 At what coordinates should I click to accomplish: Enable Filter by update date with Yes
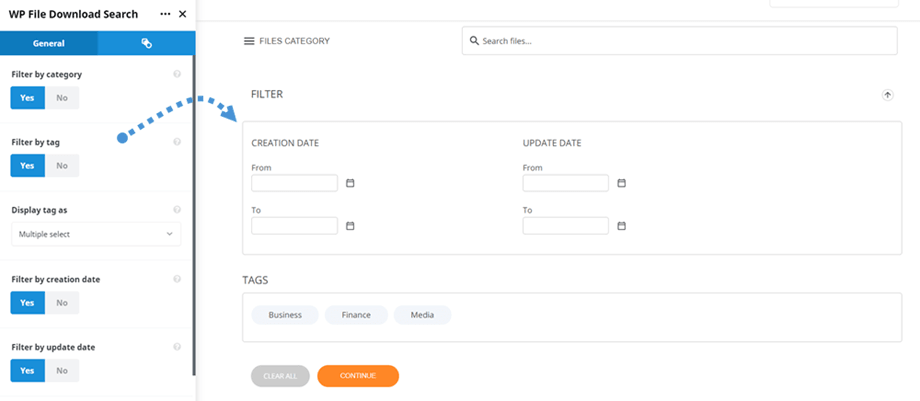27,371
